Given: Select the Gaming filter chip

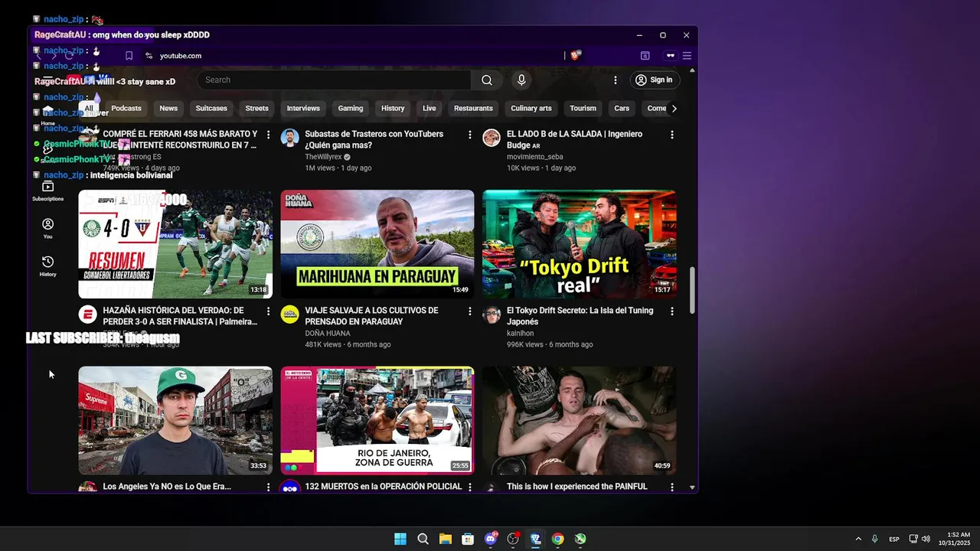Looking at the screenshot, I should coord(351,108).
